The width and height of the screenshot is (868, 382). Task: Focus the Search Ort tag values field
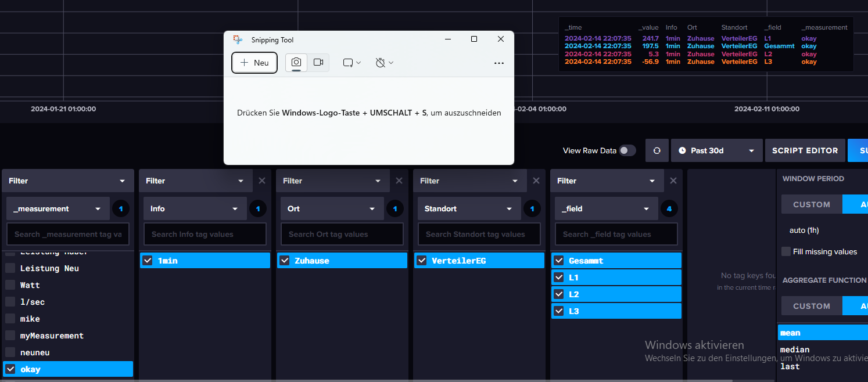342,234
